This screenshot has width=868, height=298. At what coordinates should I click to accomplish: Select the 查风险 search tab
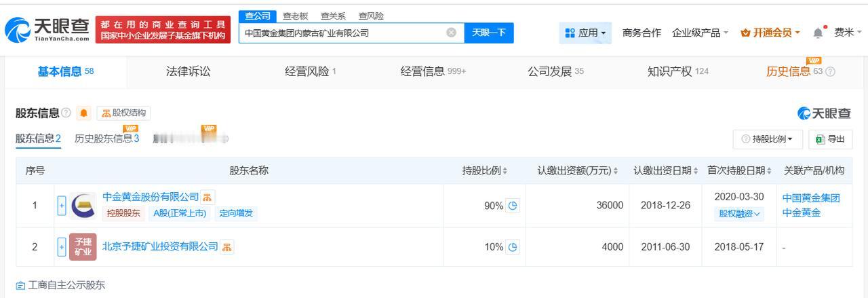[x=371, y=16]
